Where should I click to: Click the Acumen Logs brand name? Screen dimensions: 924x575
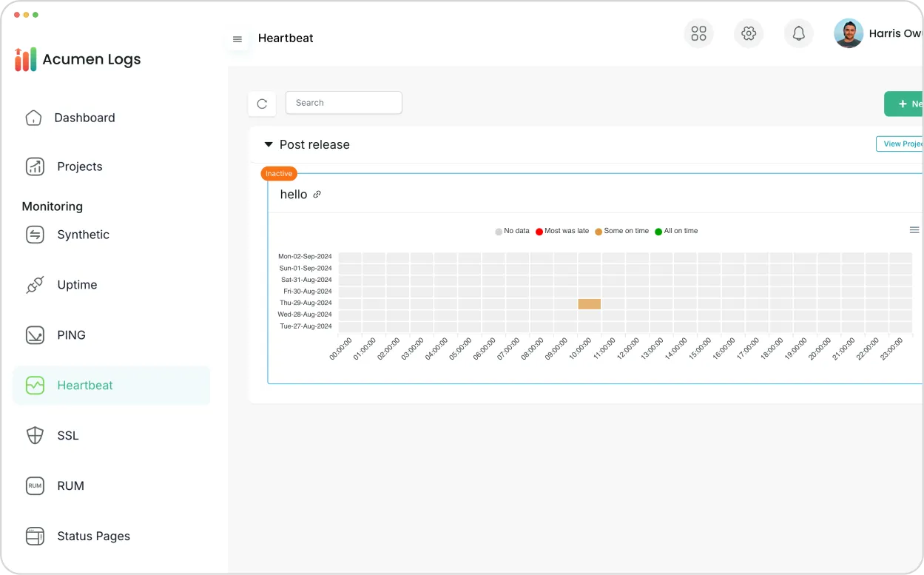pyautogui.click(x=92, y=59)
